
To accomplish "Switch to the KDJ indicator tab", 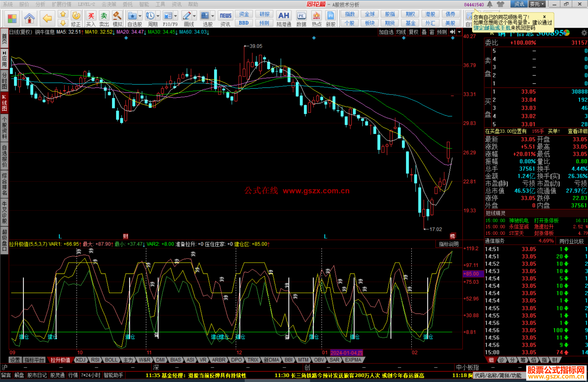I will pos(81,360).
